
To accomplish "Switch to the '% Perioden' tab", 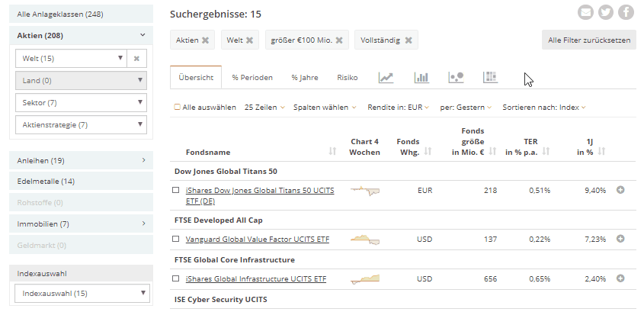I will tap(252, 77).
